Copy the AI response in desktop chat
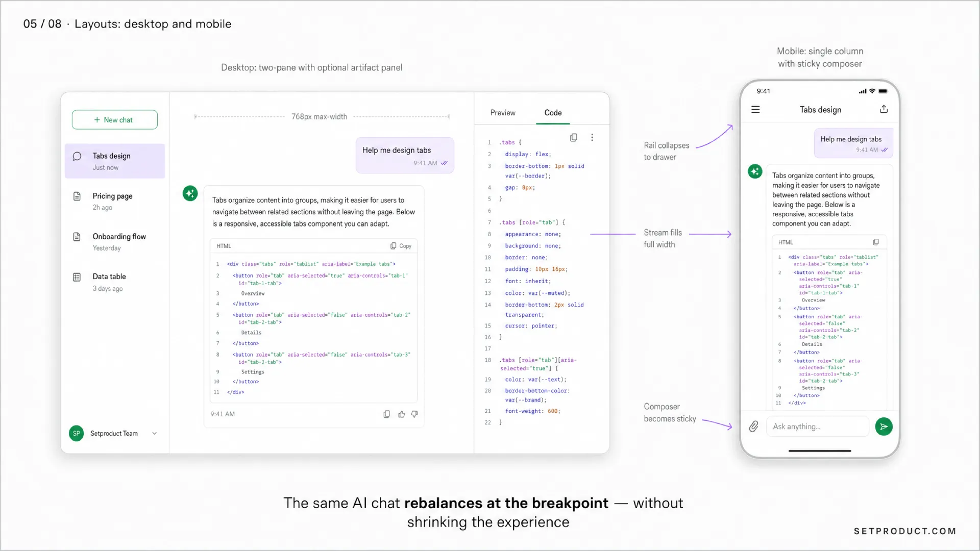 pyautogui.click(x=387, y=414)
